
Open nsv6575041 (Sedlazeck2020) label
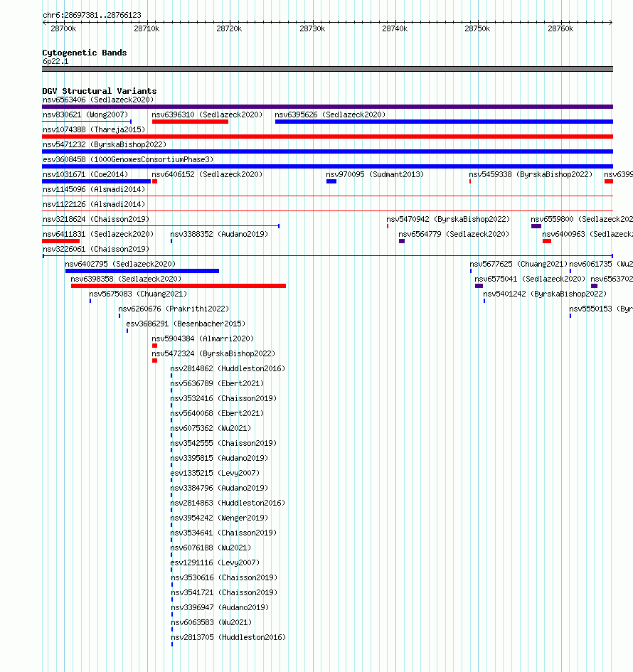tap(530, 279)
